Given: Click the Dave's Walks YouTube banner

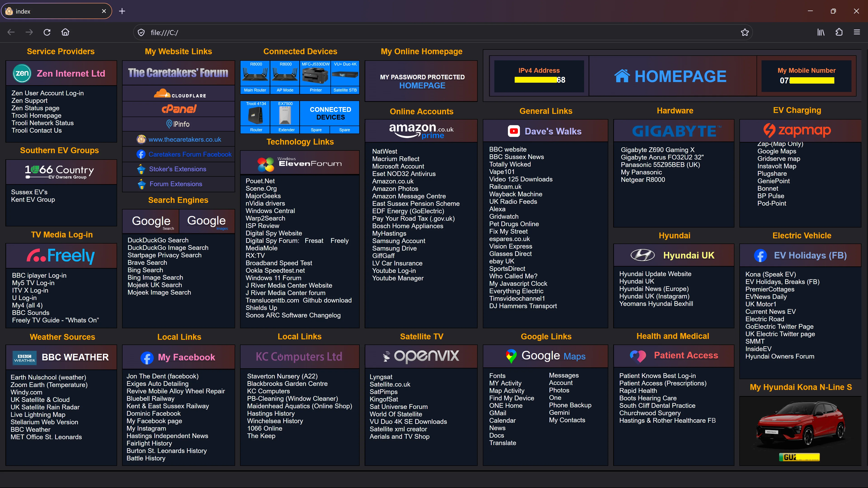Looking at the screenshot, I should [545, 131].
